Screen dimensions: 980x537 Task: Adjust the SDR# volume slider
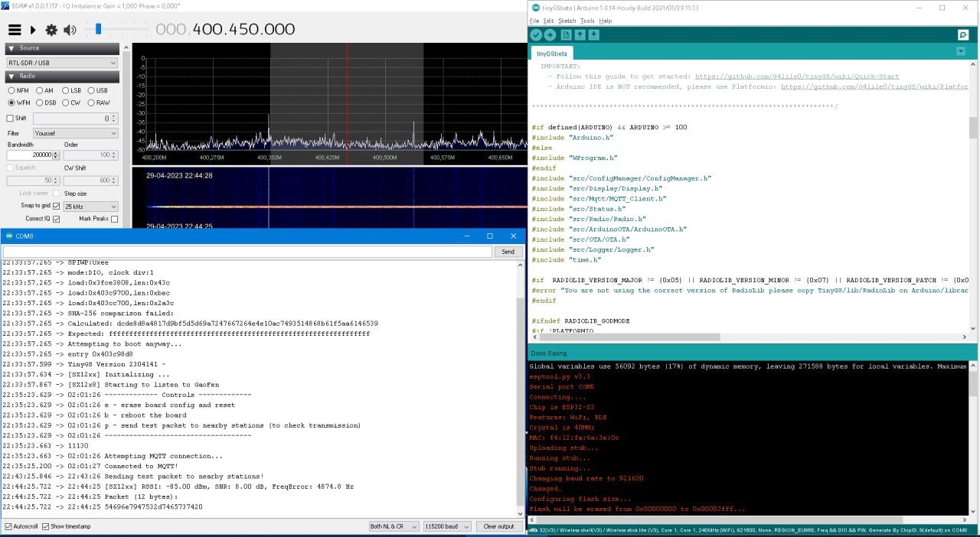pyautogui.click(x=98, y=29)
